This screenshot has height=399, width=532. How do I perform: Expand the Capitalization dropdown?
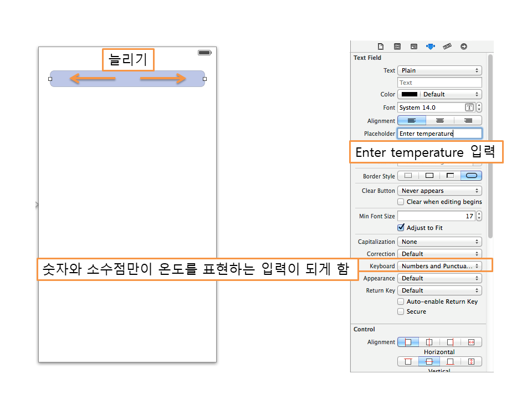(439, 242)
